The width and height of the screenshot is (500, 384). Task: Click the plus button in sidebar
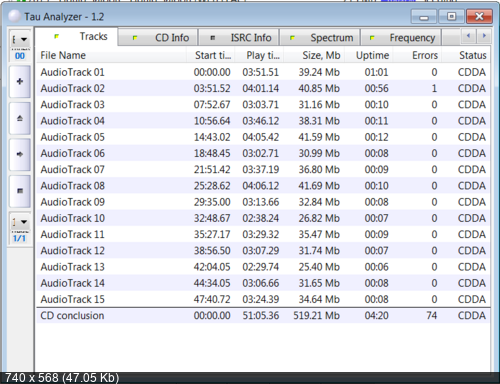click(x=20, y=81)
